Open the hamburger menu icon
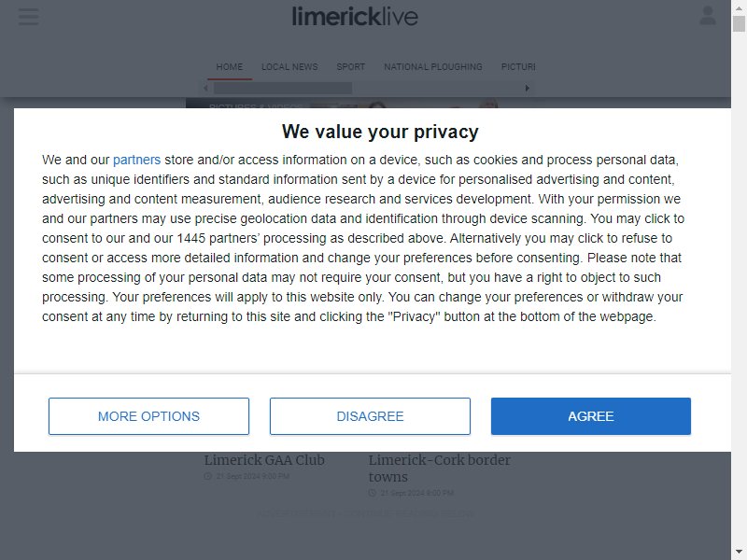Viewport: 747px width, 560px height. 29,17
